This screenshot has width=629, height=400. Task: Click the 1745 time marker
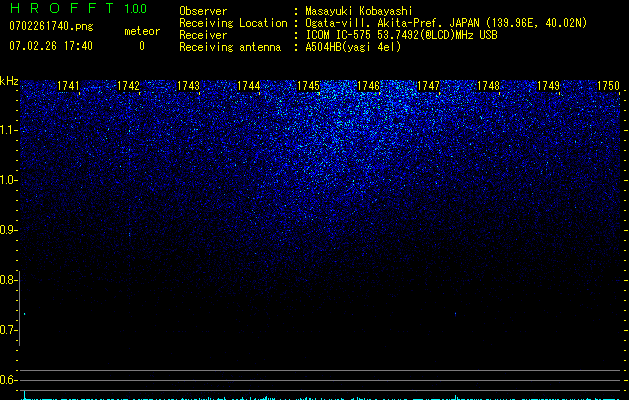click(x=308, y=86)
